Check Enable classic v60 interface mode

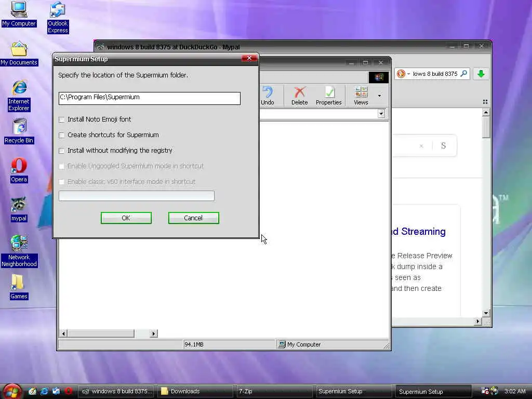pyautogui.click(x=61, y=182)
